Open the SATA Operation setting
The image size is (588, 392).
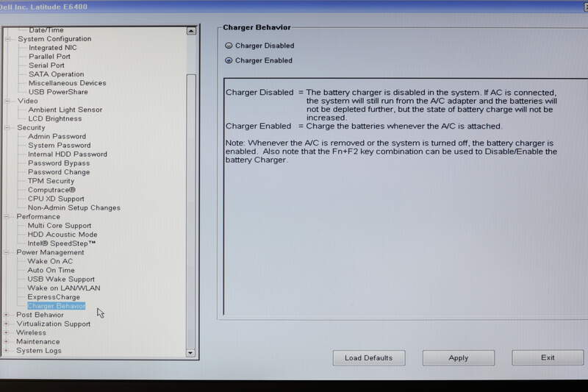(x=57, y=74)
